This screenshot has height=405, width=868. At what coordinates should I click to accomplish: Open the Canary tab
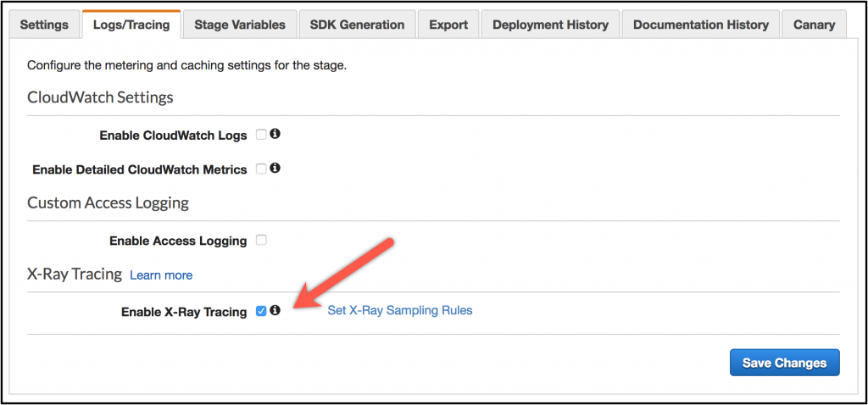click(814, 25)
